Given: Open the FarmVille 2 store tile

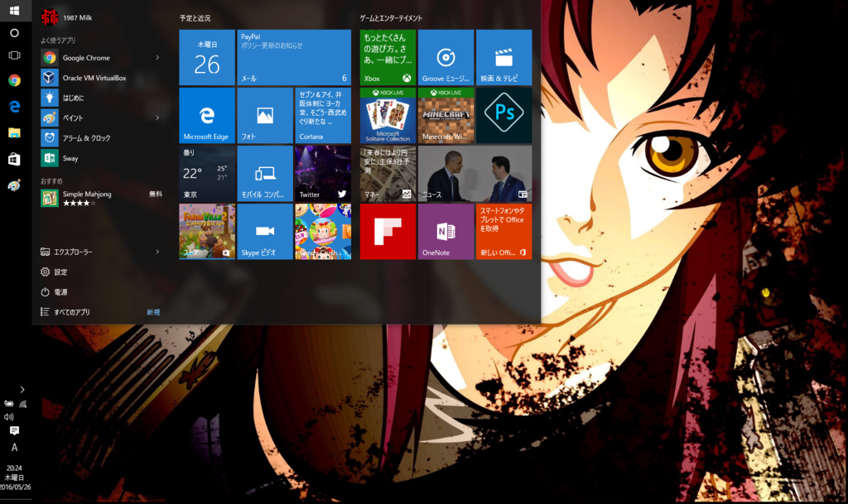Looking at the screenshot, I should coord(207,232).
